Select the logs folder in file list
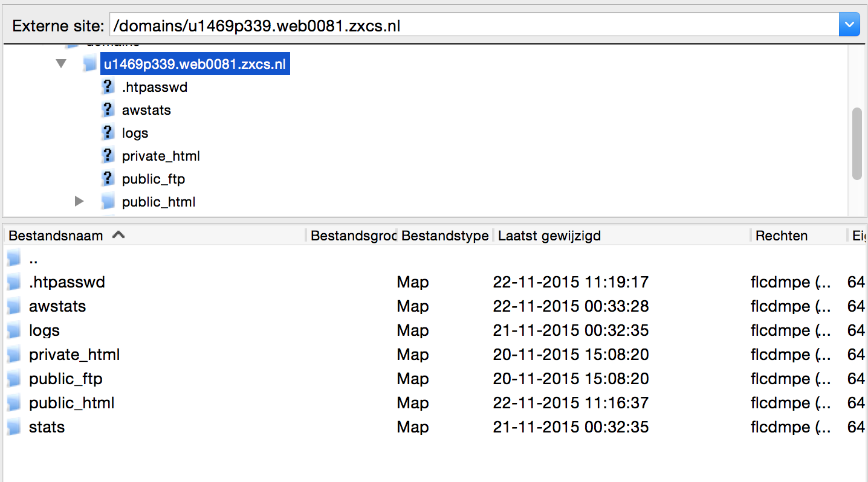Viewport: 868px width, 482px height. pos(44,330)
